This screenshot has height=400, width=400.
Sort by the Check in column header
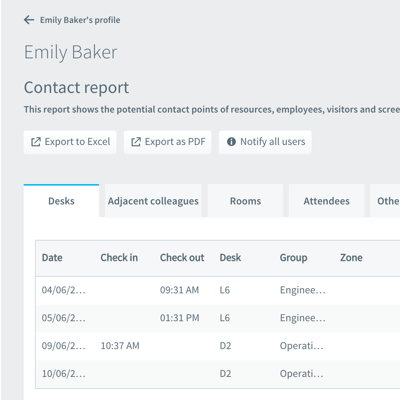tap(119, 258)
